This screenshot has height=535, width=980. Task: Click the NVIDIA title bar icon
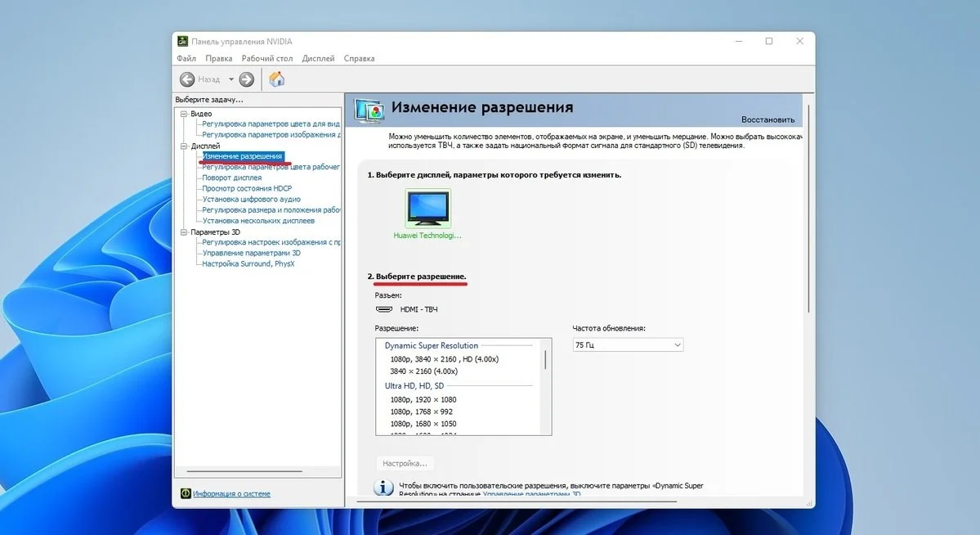(182, 41)
